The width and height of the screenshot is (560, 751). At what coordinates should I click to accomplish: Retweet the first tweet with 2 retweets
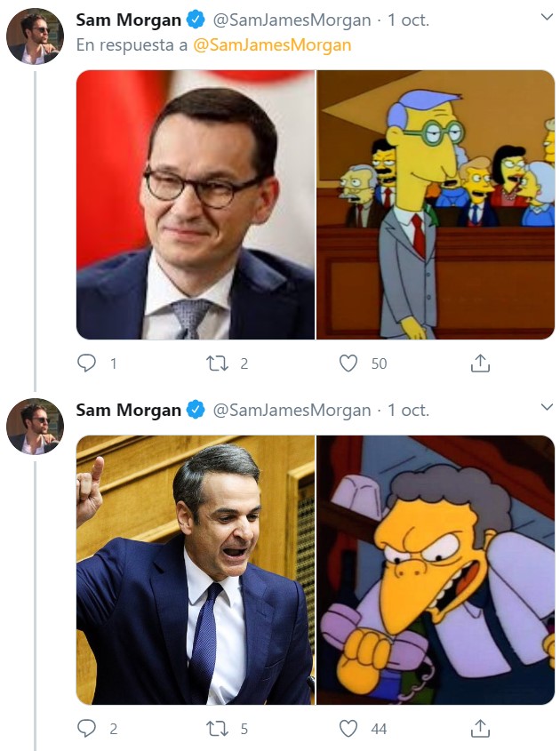[216, 363]
